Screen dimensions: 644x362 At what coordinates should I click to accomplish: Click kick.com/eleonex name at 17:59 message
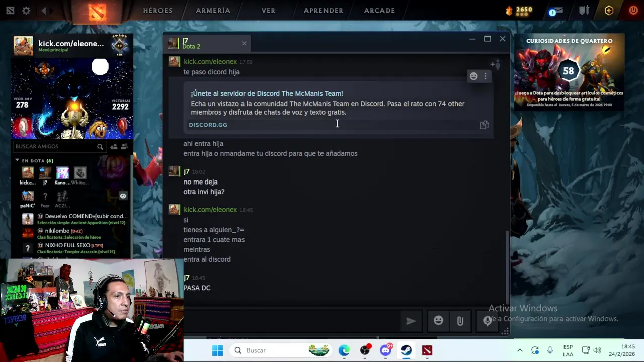210,62
